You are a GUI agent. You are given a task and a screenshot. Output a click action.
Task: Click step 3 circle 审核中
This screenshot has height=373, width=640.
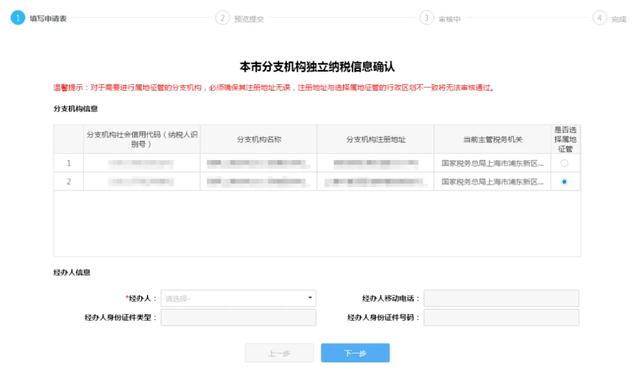coord(427,18)
